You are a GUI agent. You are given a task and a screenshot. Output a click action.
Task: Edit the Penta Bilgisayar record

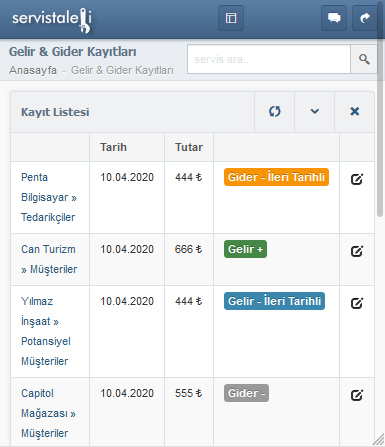[357, 179]
